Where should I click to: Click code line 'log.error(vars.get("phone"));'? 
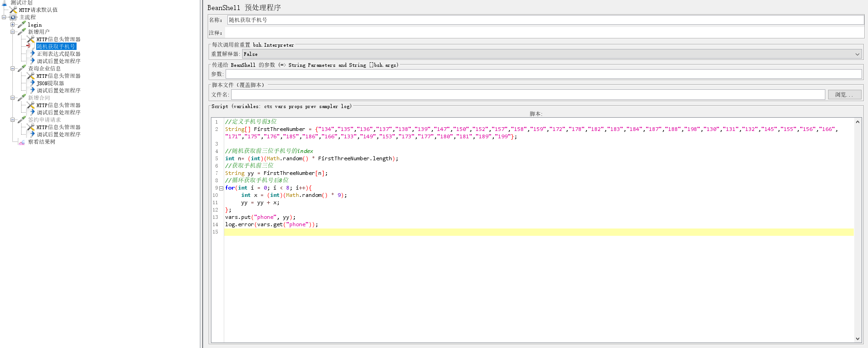[x=271, y=224]
